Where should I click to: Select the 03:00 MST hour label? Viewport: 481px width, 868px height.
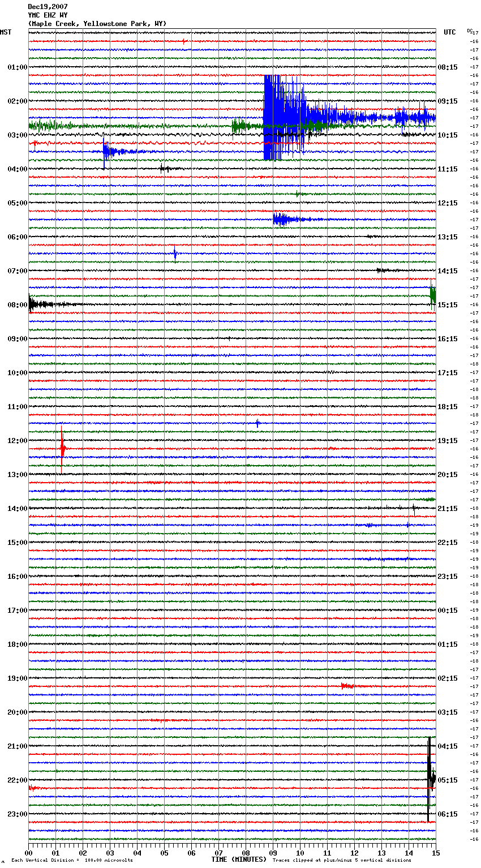[x=18, y=135]
